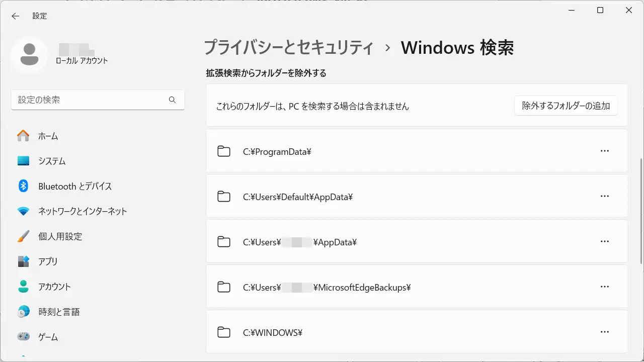The width and height of the screenshot is (644, 362).
Task: Open more options for user AppData folder
Action: tap(605, 241)
